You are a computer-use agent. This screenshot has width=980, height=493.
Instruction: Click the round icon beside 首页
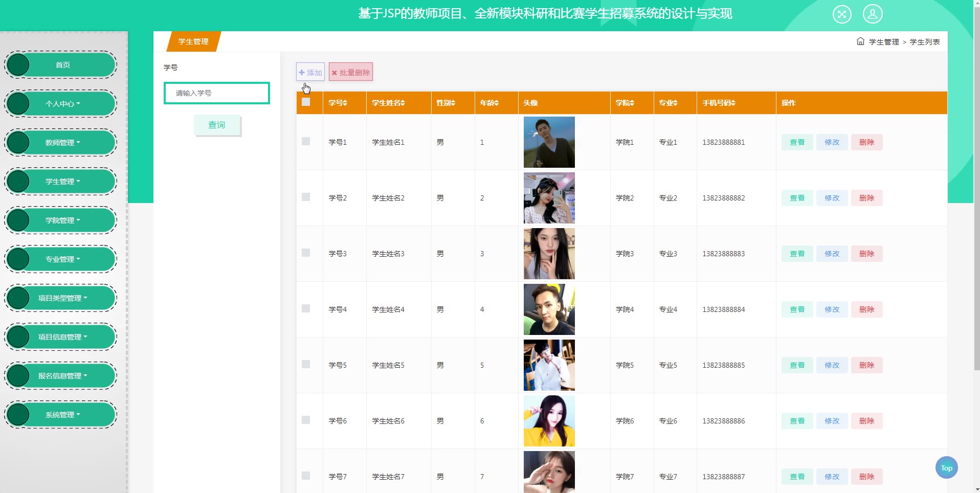coord(18,65)
